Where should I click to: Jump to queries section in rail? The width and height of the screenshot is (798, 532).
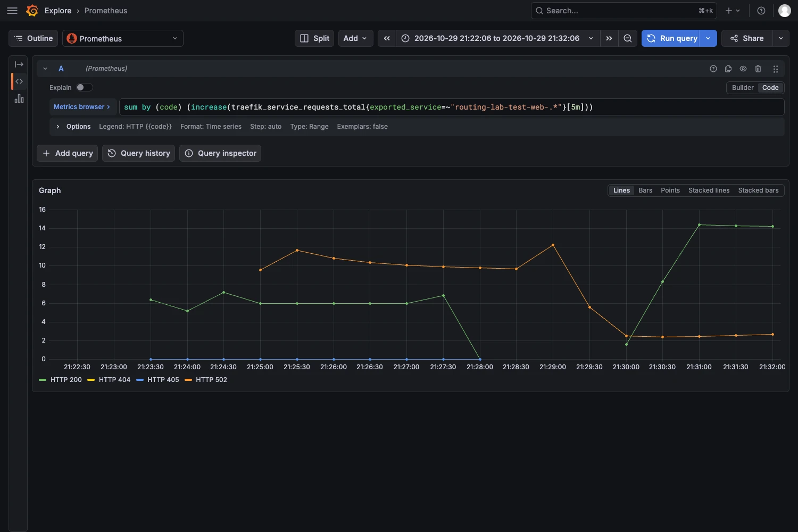tap(19, 81)
